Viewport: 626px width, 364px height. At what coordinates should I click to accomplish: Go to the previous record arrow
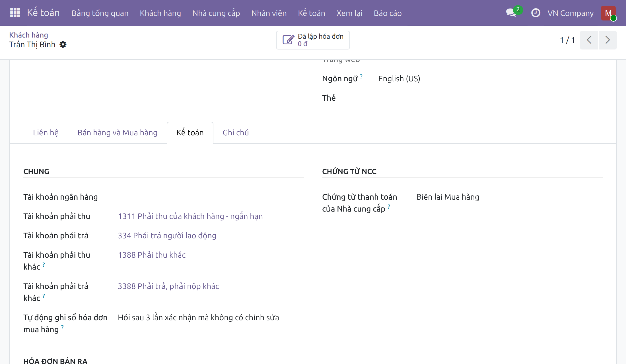[x=589, y=40]
